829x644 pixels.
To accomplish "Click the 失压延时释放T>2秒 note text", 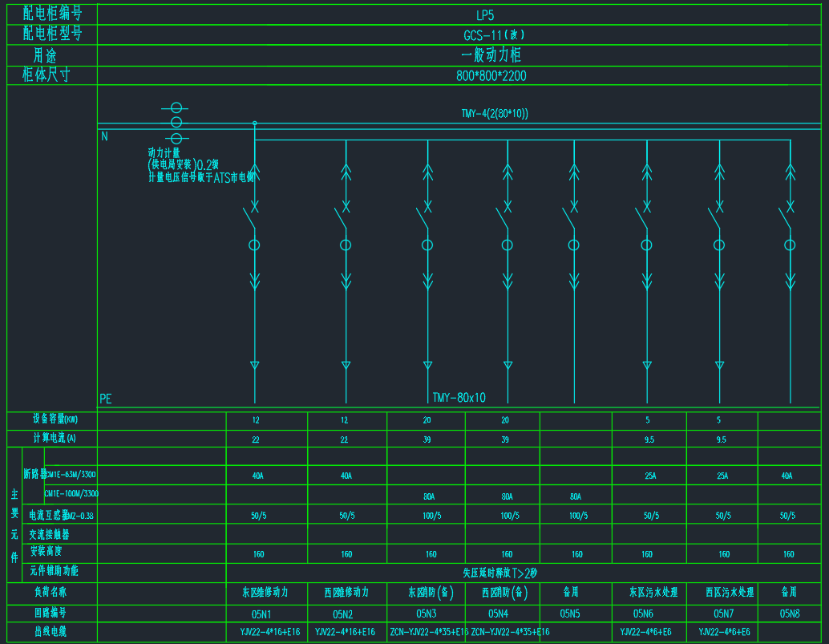I will pos(500,573).
